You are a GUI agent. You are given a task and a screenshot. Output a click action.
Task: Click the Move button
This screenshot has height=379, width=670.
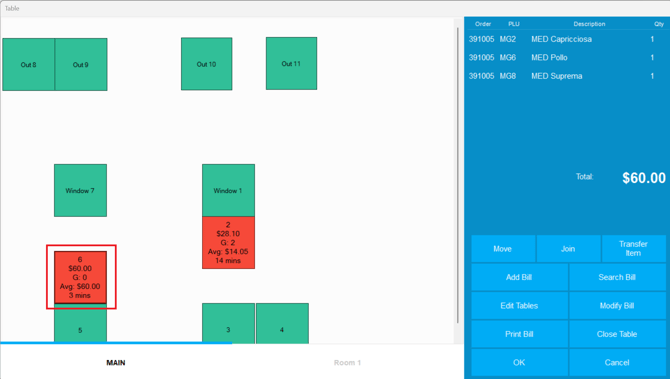coord(503,249)
